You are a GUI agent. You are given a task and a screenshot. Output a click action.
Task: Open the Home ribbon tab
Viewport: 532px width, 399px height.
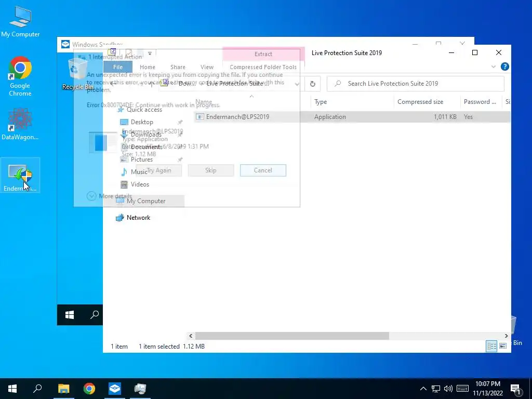click(x=147, y=67)
